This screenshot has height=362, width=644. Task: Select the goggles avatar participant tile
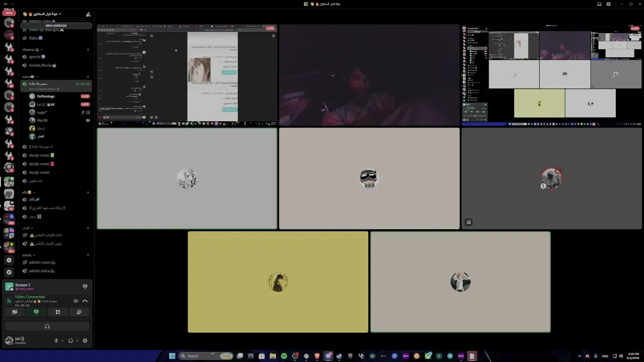(369, 178)
